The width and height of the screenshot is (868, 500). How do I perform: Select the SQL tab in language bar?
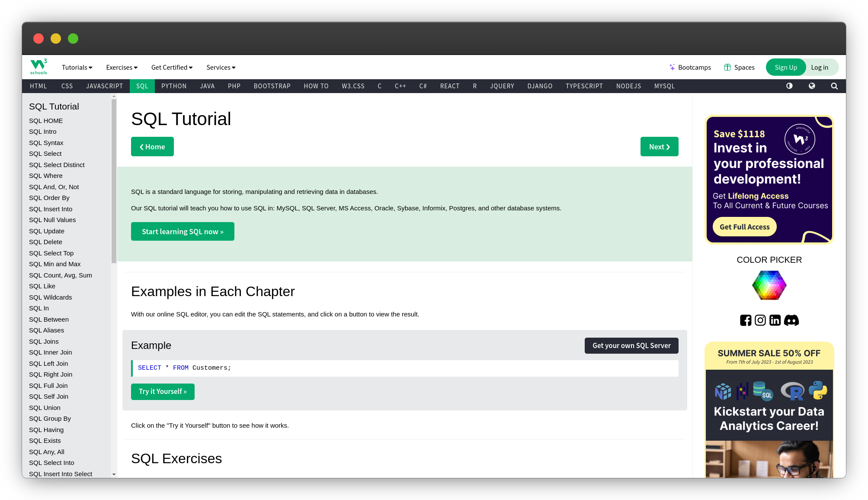pyautogui.click(x=142, y=85)
